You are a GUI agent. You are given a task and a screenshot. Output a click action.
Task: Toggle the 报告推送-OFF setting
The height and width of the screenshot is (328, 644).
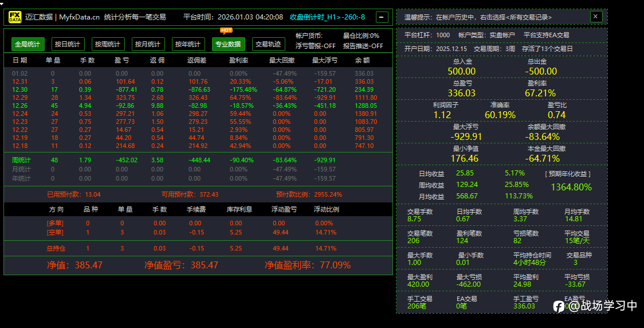[363, 46]
